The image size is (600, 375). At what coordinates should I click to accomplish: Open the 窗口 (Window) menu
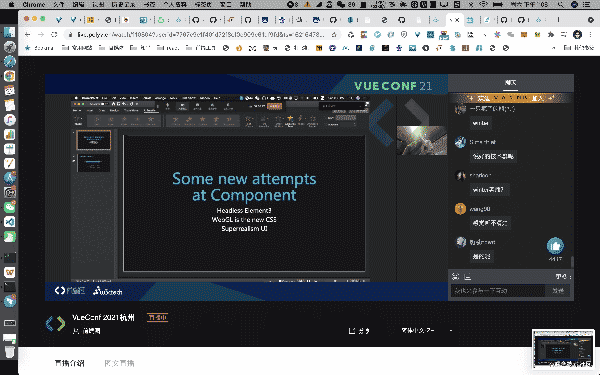pos(225,5)
